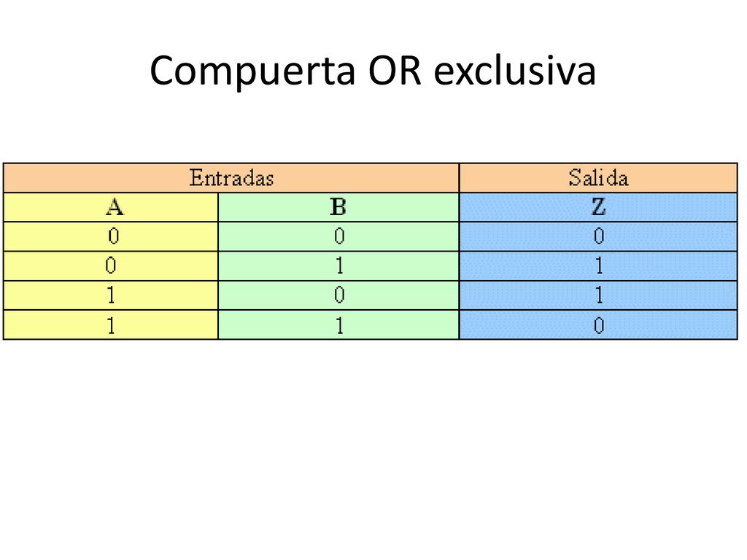
Task: Select the A cell in row A=1, B=0
Action: coord(111,296)
